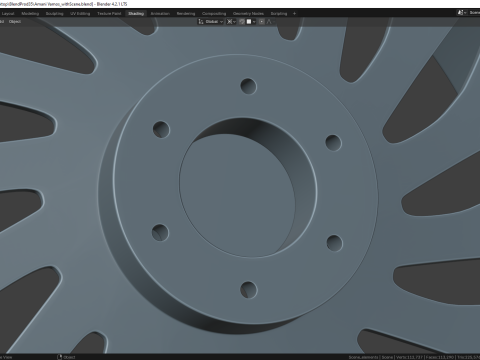480x360 pixels.
Task: Open the snapping options dropdown
Action: coord(254,22)
